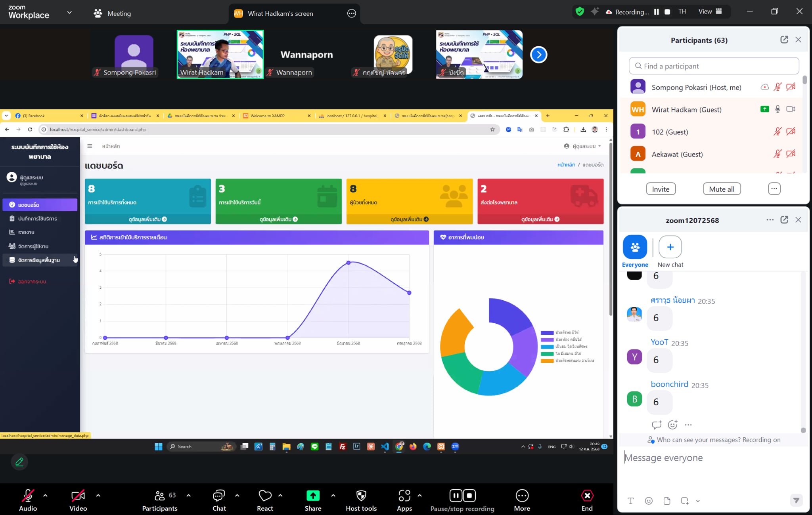The image size is (812, 515).
Task: Pause the cloud recording
Action: click(657, 12)
